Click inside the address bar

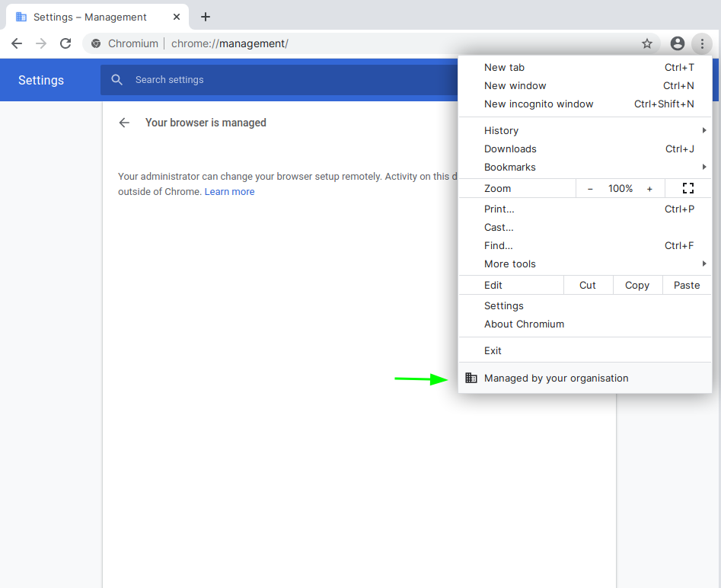click(305, 43)
